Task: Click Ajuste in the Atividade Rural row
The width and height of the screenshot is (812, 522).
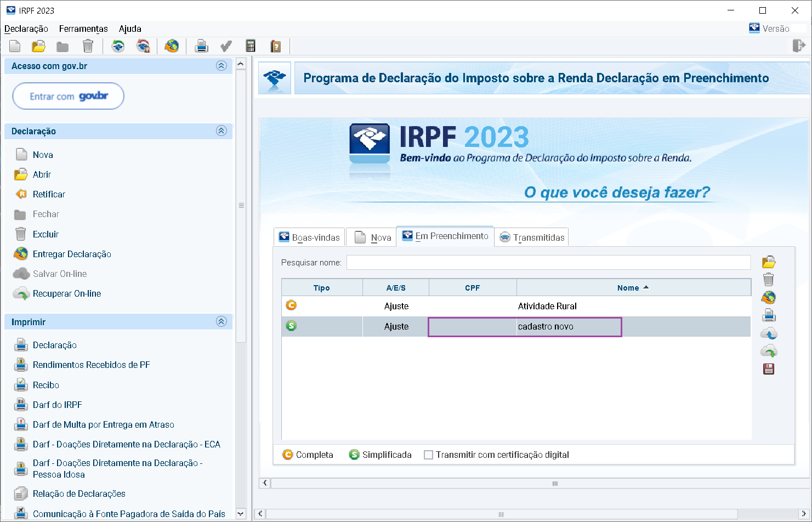Action: pos(396,306)
